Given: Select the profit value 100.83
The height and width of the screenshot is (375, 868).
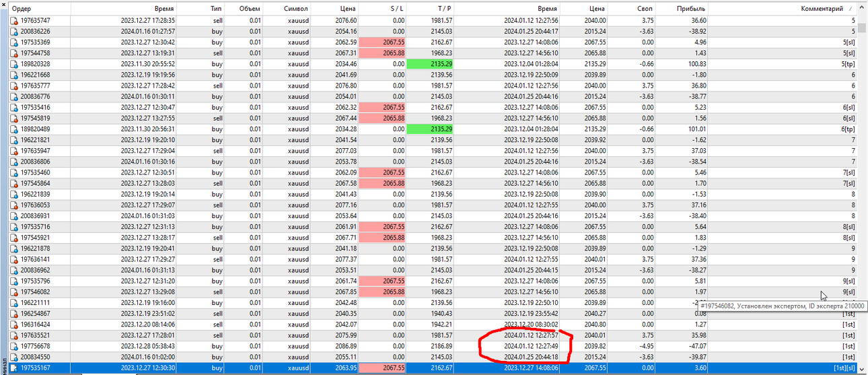Looking at the screenshot, I should (695, 64).
